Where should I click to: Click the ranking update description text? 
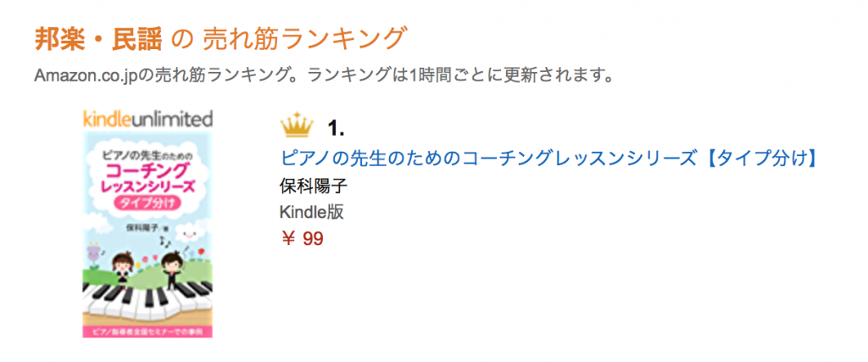point(323,75)
